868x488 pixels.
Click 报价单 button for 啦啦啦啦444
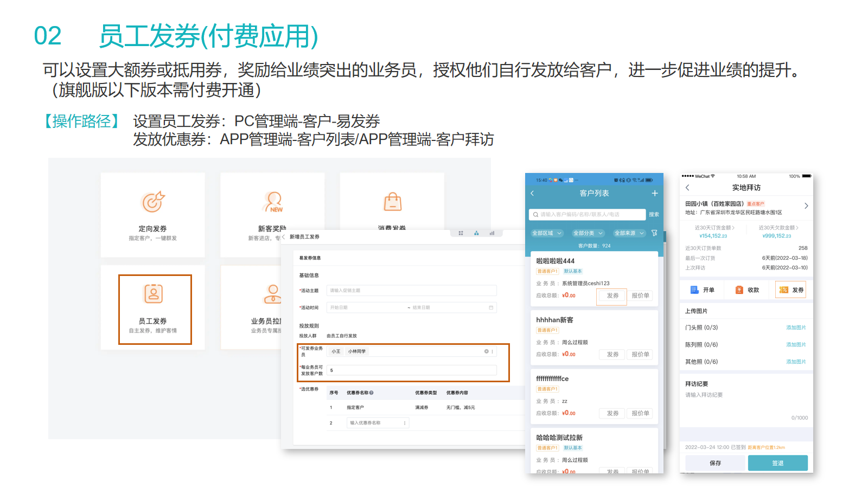640,296
